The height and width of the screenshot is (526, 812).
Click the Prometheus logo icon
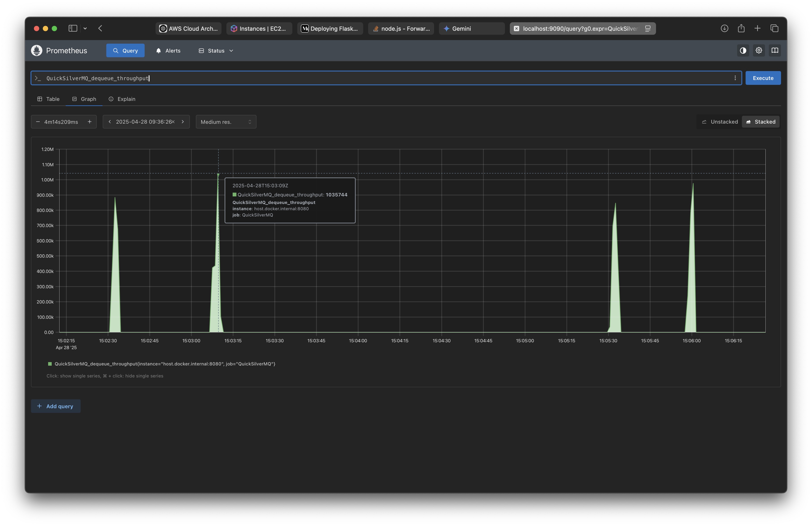pos(37,50)
